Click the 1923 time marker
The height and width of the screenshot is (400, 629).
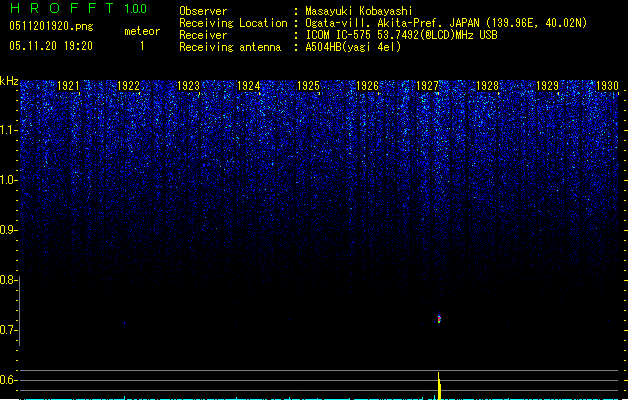pos(188,85)
